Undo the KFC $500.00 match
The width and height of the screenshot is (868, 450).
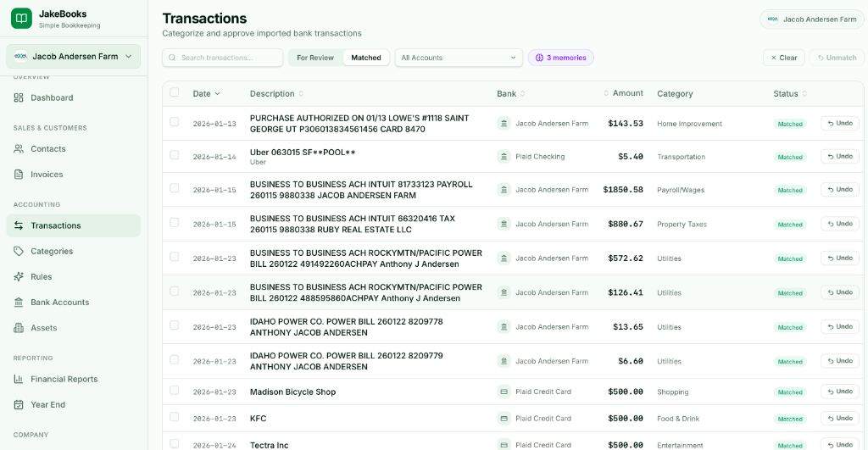coord(840,418)
